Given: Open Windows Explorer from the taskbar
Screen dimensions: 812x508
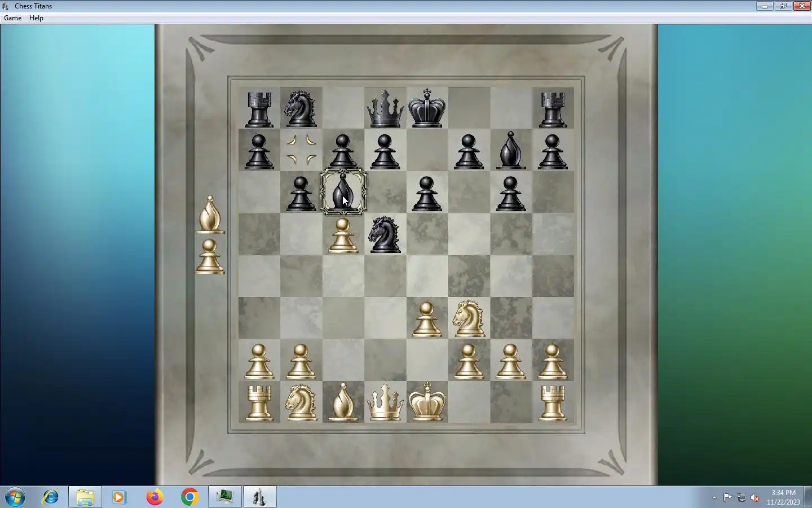Looking at the screenshot, I should [85, 497].
